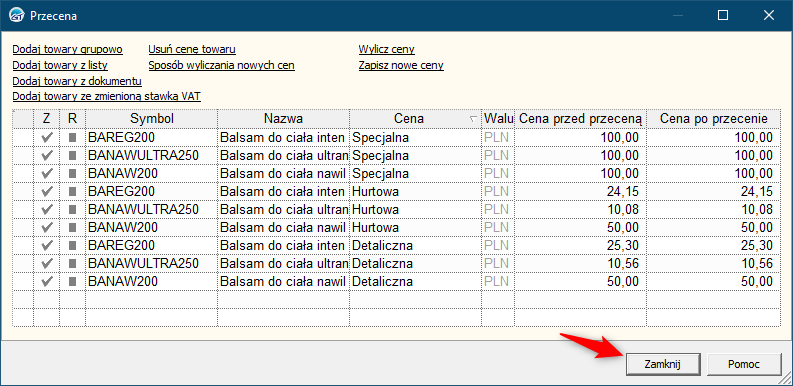Click PLN currency in BANAW200 Detaliczna row
The image size is (793, 386).
click(498, 282)
